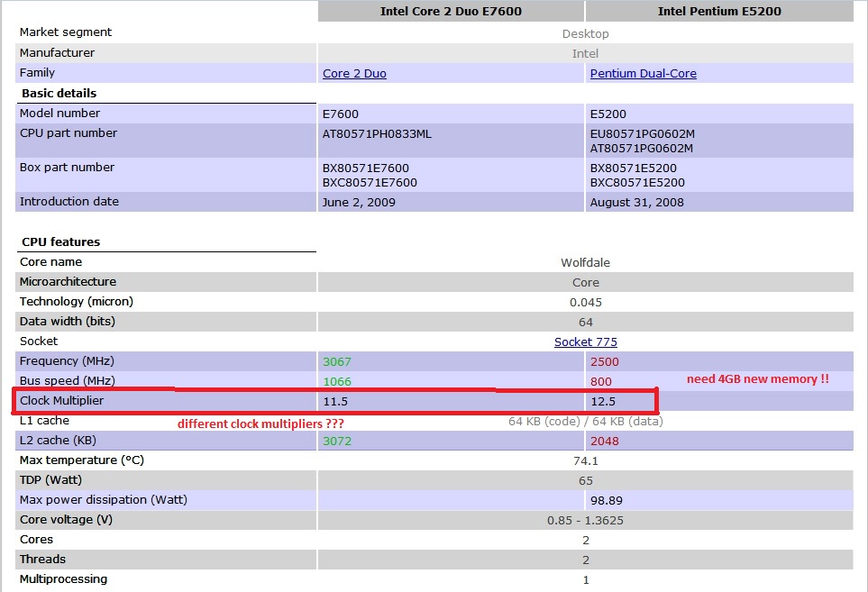The width and height of the screenshot is (868, 592).
Task: Open the Pentium Dual-Core family link
Action: click(x=643, y=74)
